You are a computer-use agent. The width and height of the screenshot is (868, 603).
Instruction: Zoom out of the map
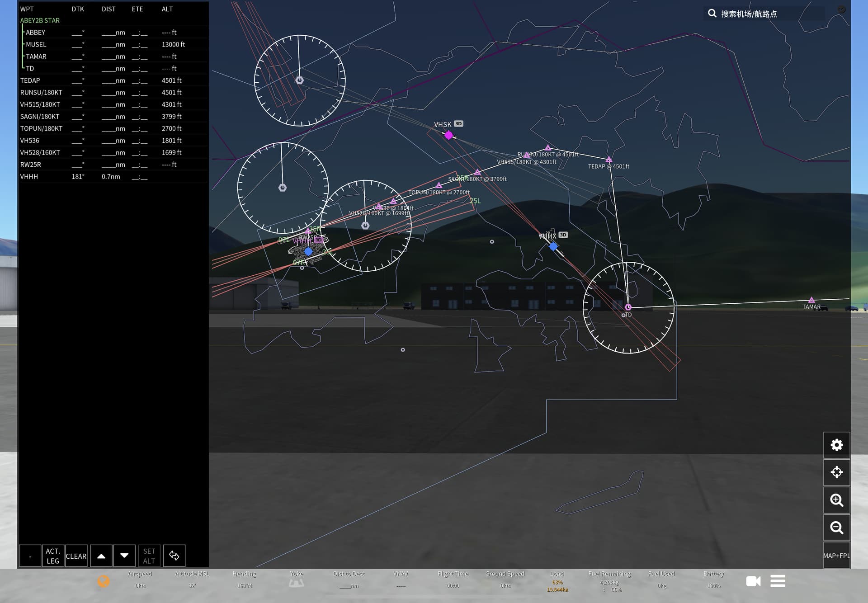pyautogui.click(x=836, y=528)
